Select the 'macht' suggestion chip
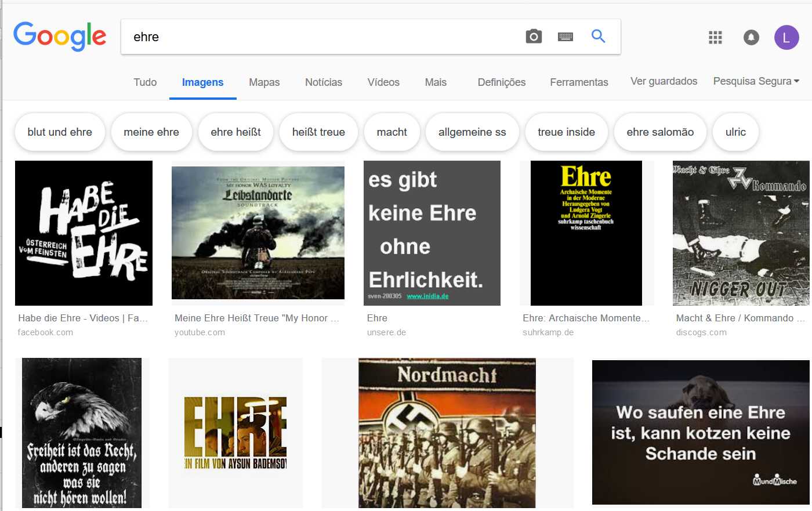 392,132
